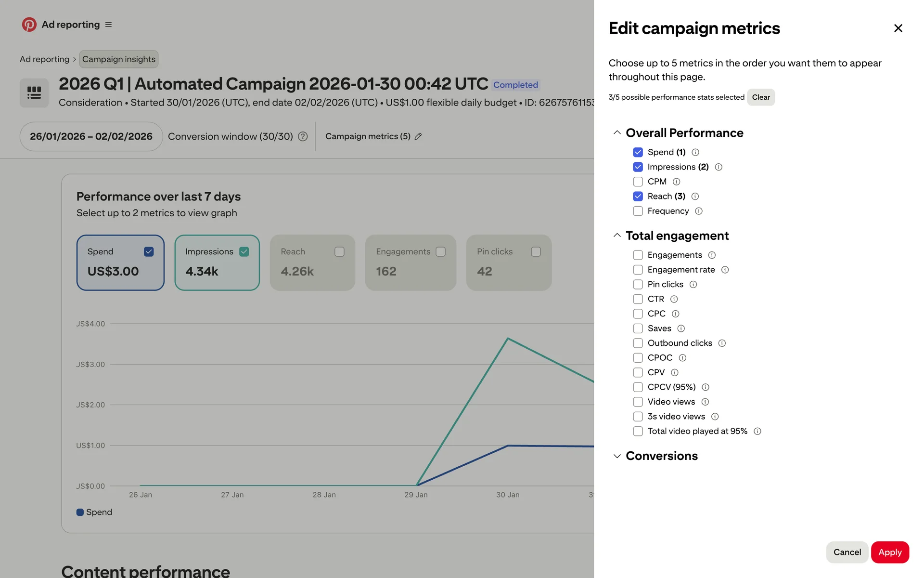Click the Conversion window help icon
The height and width of the screenshot is (578, 924).
pyautogui.click(x=303, y=136)
